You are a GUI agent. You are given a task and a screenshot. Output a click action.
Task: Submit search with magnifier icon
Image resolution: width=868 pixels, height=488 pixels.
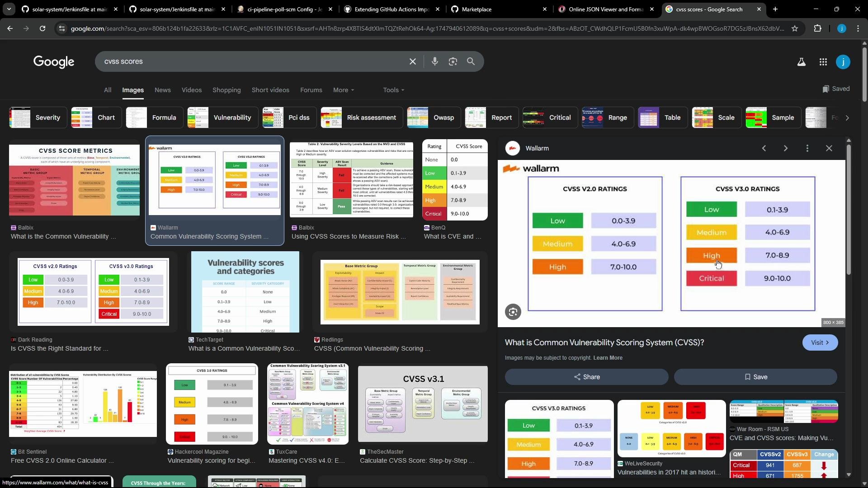(471, 61)
